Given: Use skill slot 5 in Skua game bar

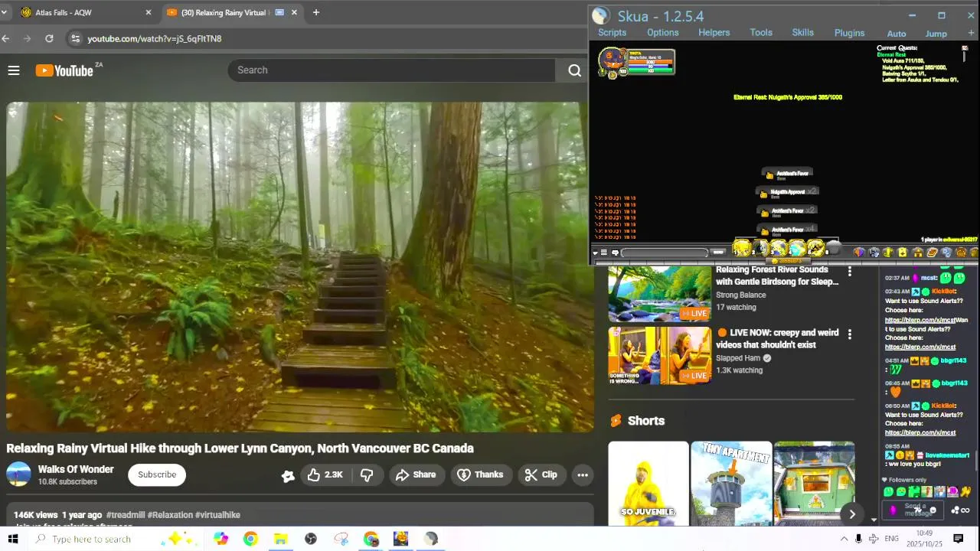Looking at the screenshot, I should [x=815, y=248].
